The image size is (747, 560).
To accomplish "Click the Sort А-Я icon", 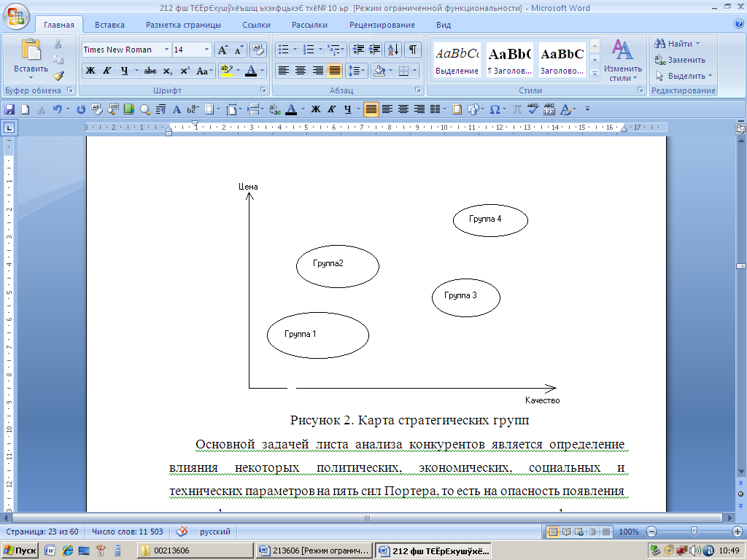I will click(393, 50).
